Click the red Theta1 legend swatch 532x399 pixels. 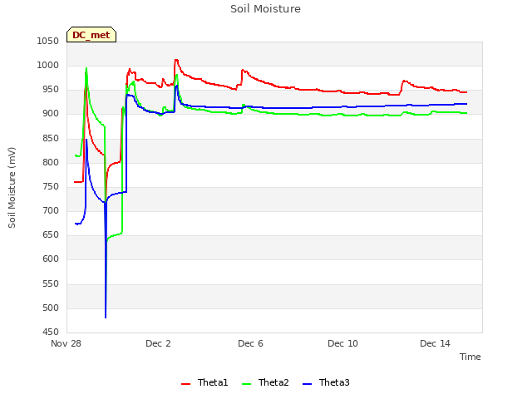click(185, 384)
